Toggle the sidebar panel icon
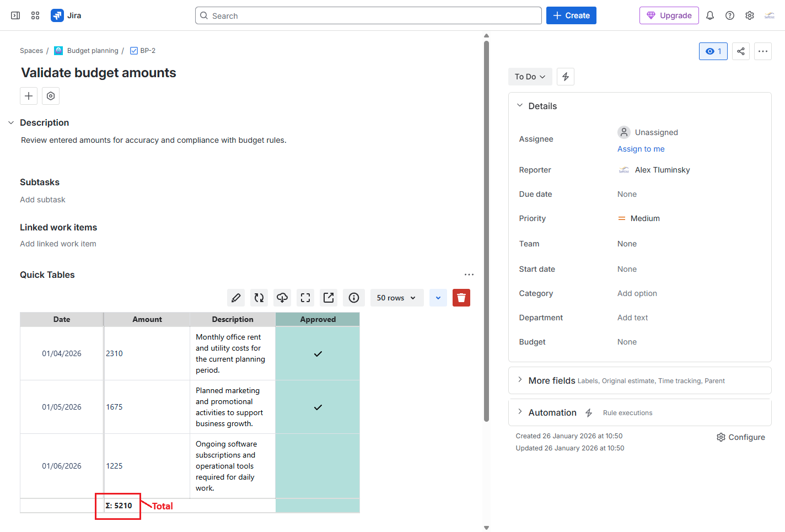This screenshot has width=785, height=532. 15,15
